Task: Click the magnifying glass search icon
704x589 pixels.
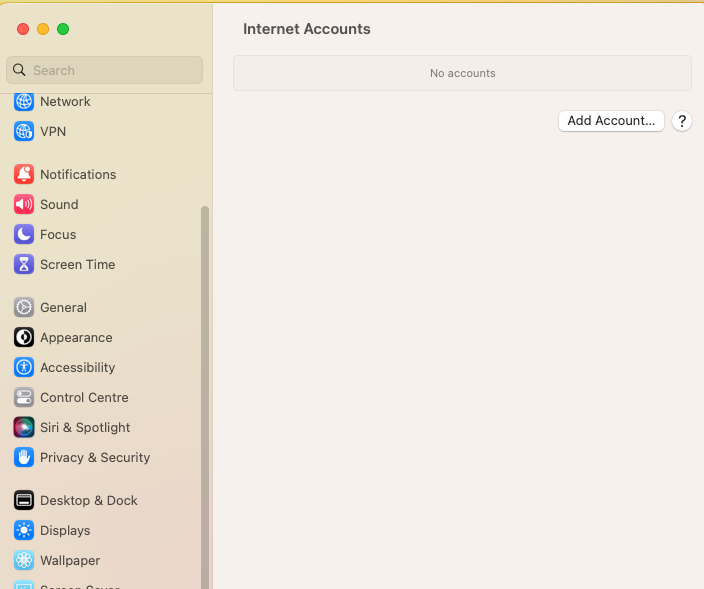Action: 19,70
